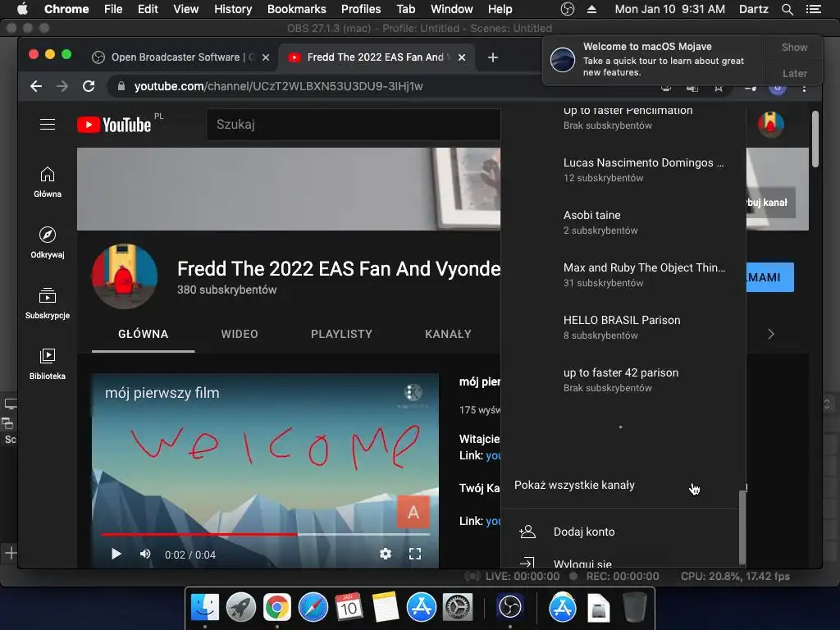840x630 pixels.
Task: Click OBS icon in the menu bar
Action: click(x=568, y=9)
